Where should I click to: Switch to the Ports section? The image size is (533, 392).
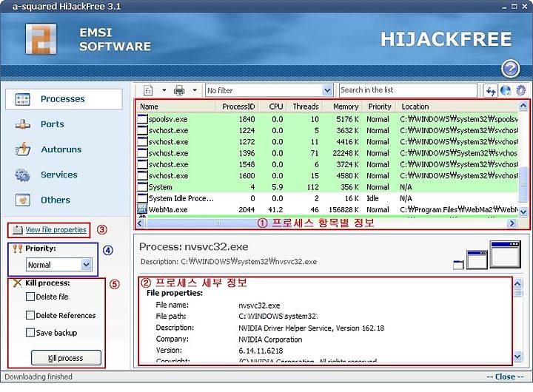point(53,124)
